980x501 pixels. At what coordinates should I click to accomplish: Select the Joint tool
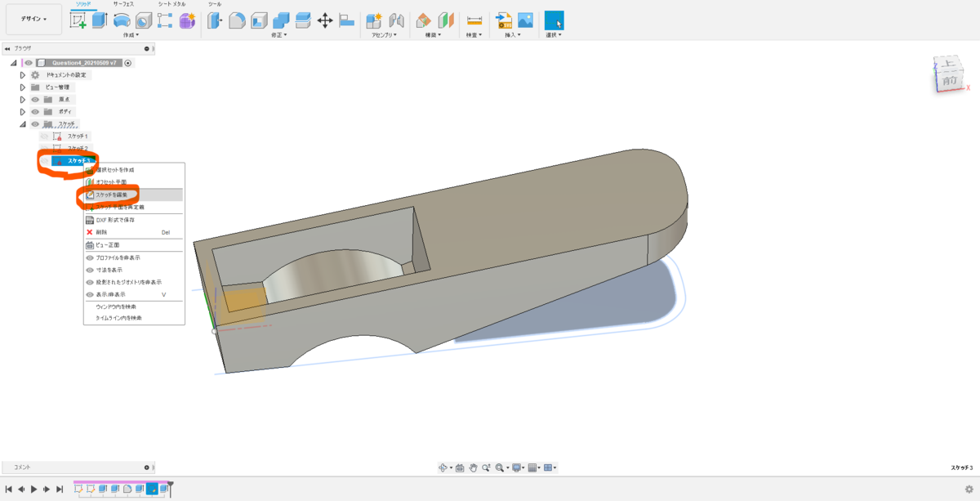(x=396, y=20)
